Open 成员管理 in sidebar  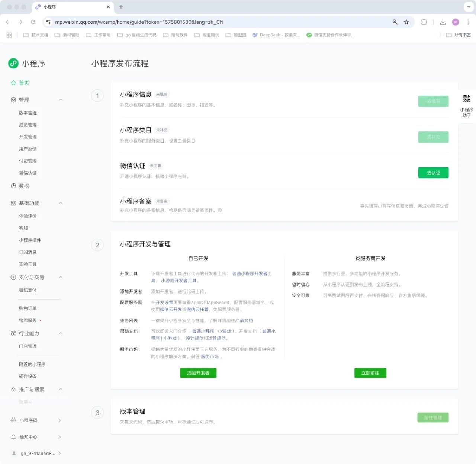click(x=28, y=125)
